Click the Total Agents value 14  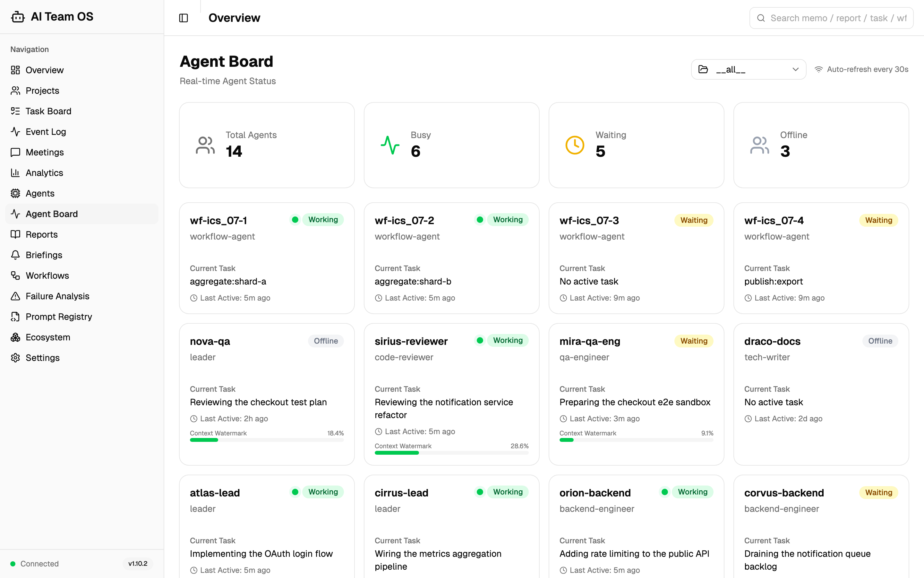(x=234, y=151)
